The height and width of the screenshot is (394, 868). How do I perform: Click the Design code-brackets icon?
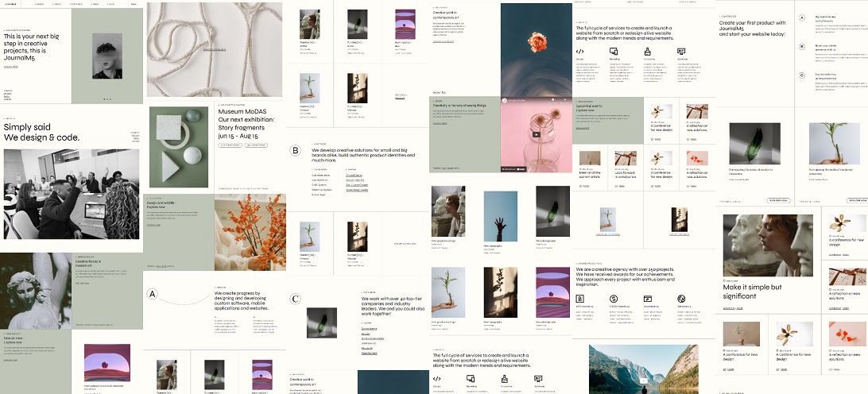pos(580,51)
